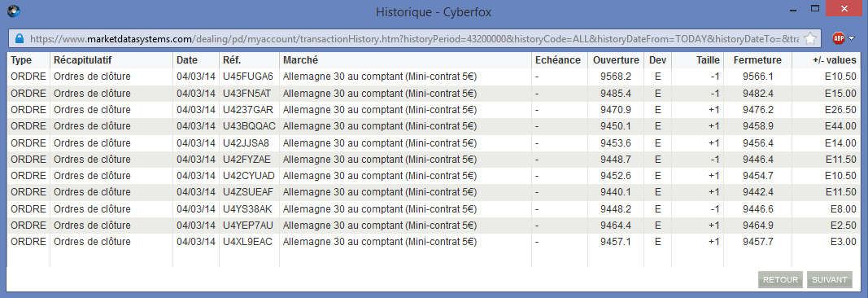This screenshot has width=868, height=298.
Task: Click the RETOUR button
Action: pos(780,280)
